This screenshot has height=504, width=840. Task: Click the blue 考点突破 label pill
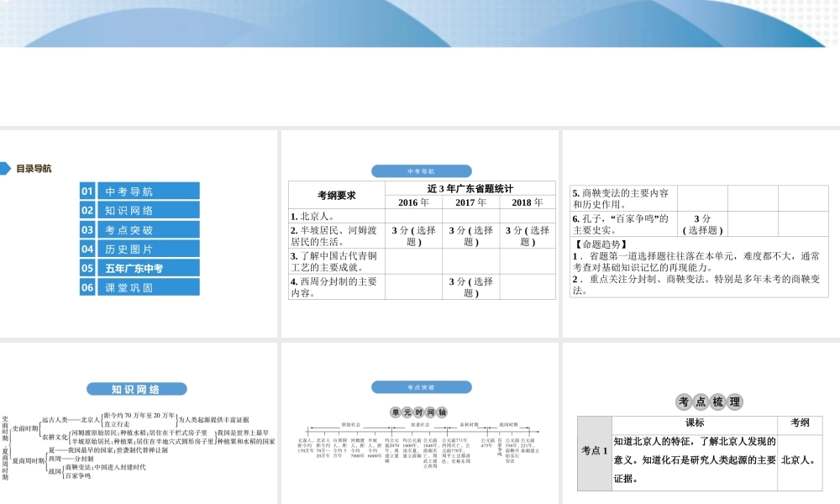[420, 387]
